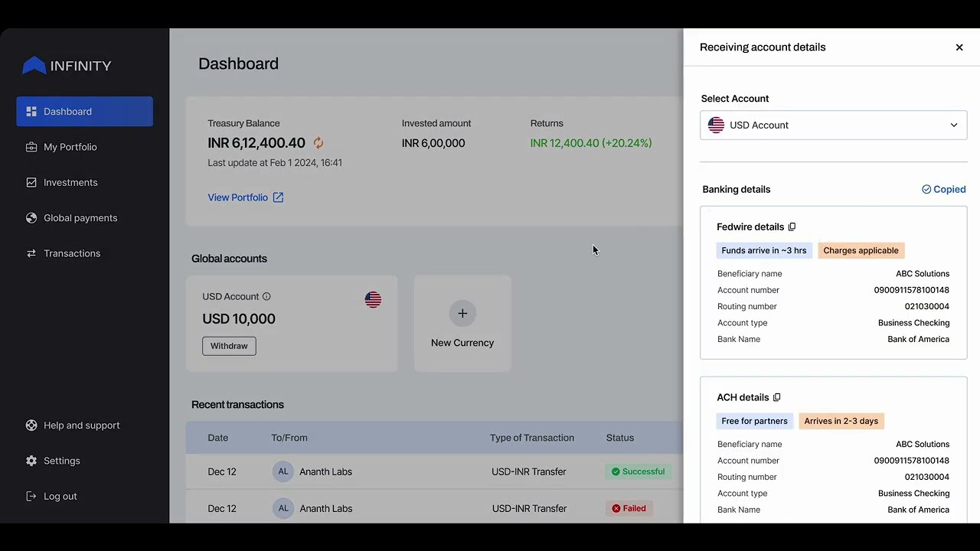This screenshot has width=980, height=551.
Task: Click the Successful status badge
Action: click(x=638, y=471)
